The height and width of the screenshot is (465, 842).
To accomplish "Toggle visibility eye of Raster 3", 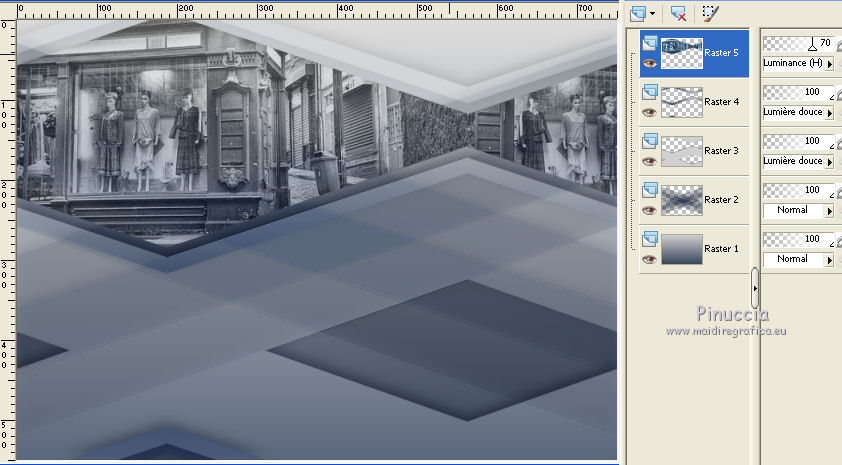I will pos(649,161).
